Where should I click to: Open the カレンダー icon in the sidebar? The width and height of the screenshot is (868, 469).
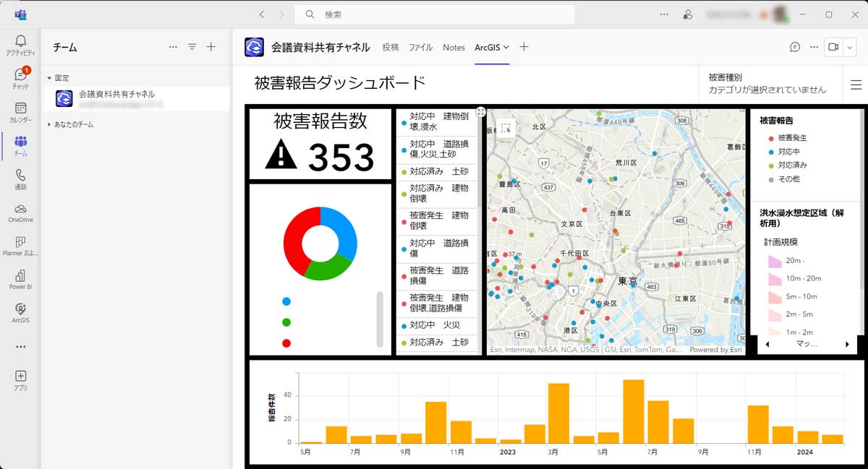click(19, 107)
